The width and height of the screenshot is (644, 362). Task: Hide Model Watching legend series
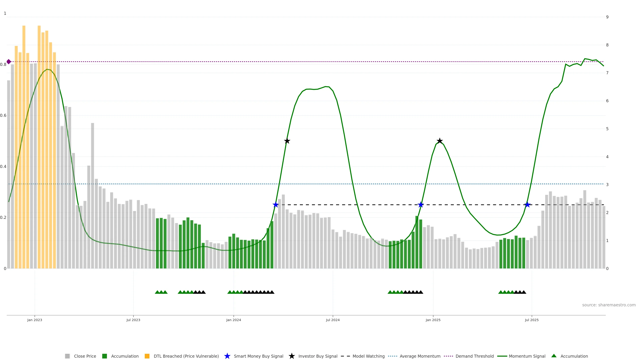click(x=368, y=356)
